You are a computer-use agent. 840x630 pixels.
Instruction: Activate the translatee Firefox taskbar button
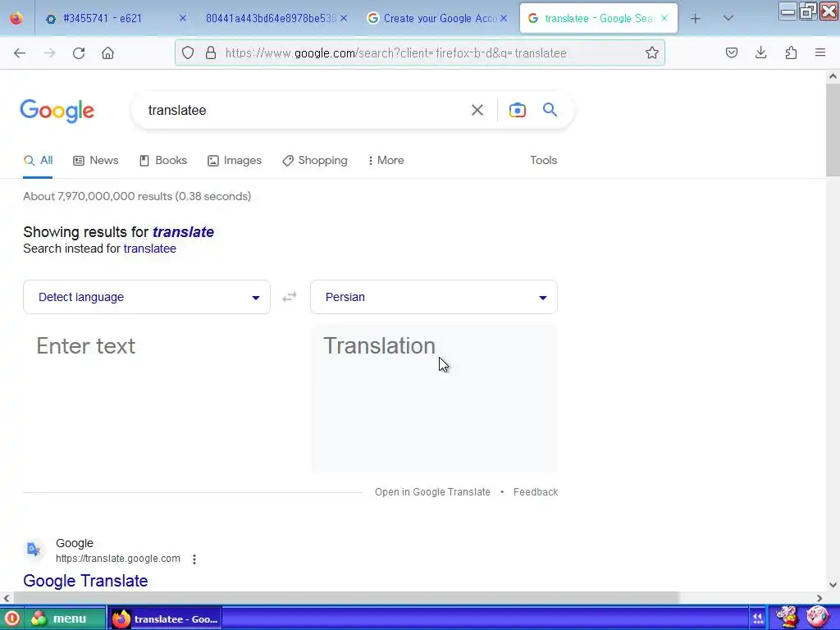[165, 619]
